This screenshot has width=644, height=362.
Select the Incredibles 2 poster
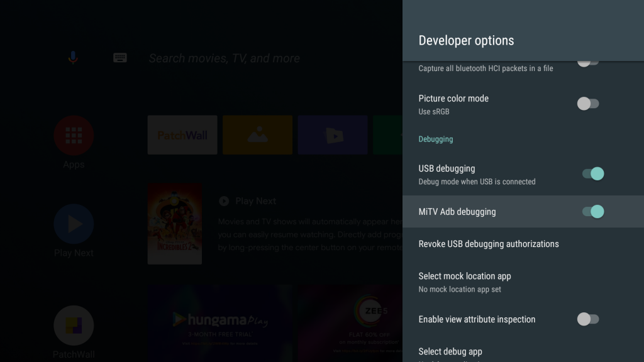(175, 224)
